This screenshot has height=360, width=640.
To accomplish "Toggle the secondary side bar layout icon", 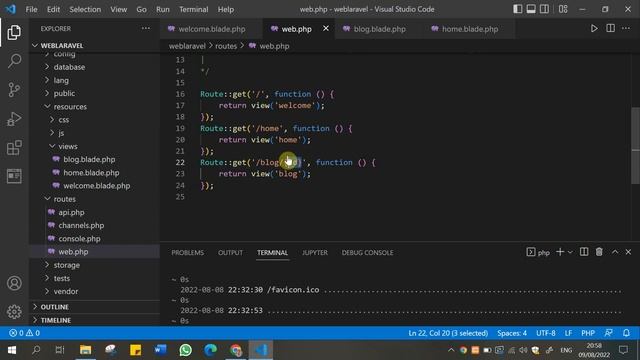I will point(544,9).
